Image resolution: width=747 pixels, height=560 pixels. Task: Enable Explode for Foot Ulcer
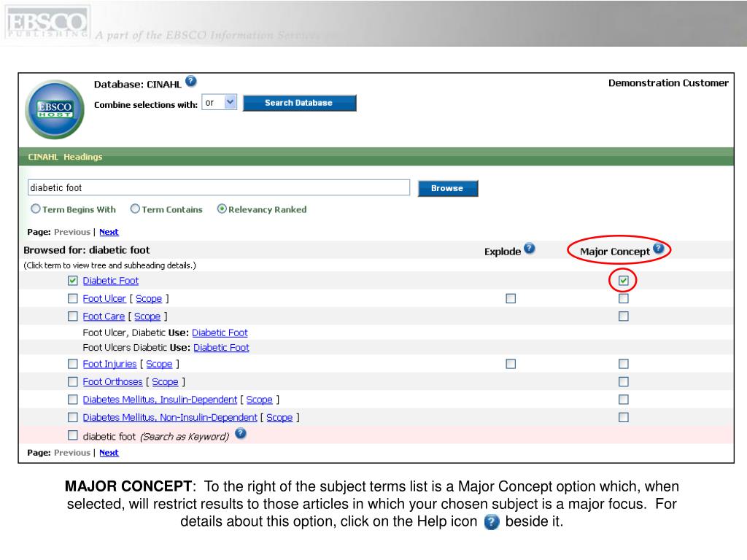pyautogui.click(x=511, y=298)
